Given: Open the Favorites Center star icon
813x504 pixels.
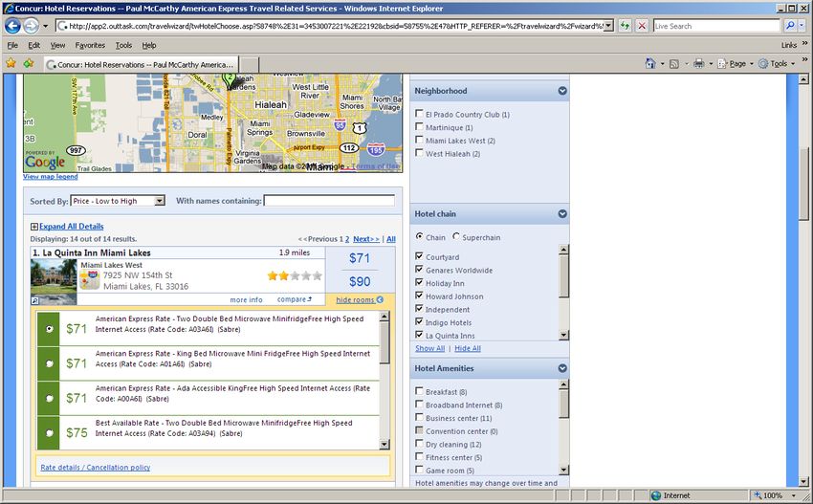Looking at the screenshot, I should pos(11,63).
